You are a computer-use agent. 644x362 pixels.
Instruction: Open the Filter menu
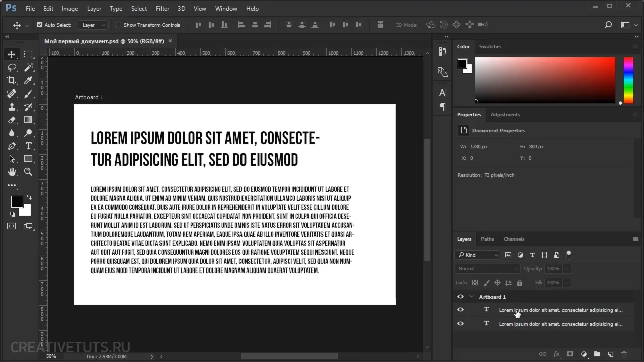[163, 9]
